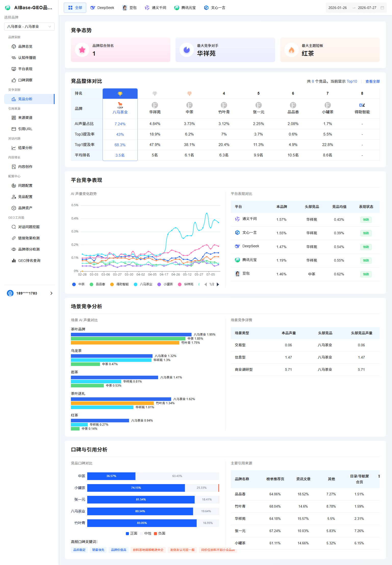Go to next legend page arrow
Image resolution: width=392 pixels, height=565 pixels.
coord(218,284)
